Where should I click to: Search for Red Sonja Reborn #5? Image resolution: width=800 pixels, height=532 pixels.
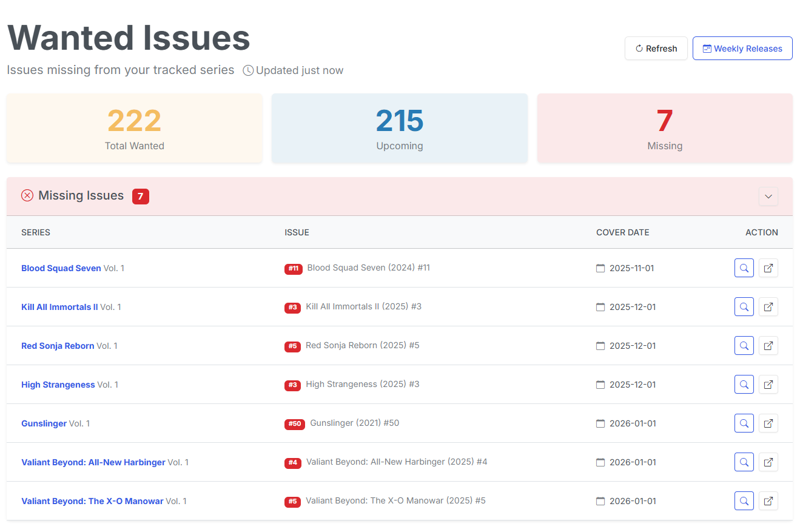point(744,346)
